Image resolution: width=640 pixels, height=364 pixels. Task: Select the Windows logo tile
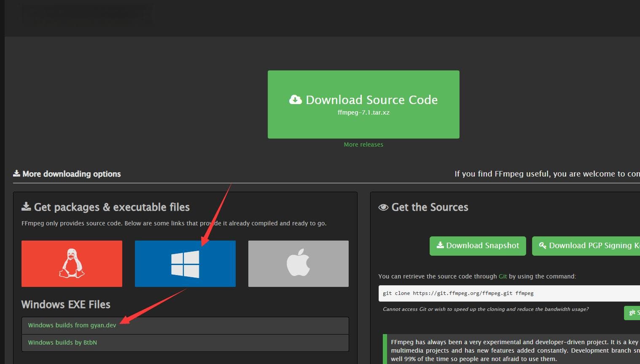click(185, 264)
